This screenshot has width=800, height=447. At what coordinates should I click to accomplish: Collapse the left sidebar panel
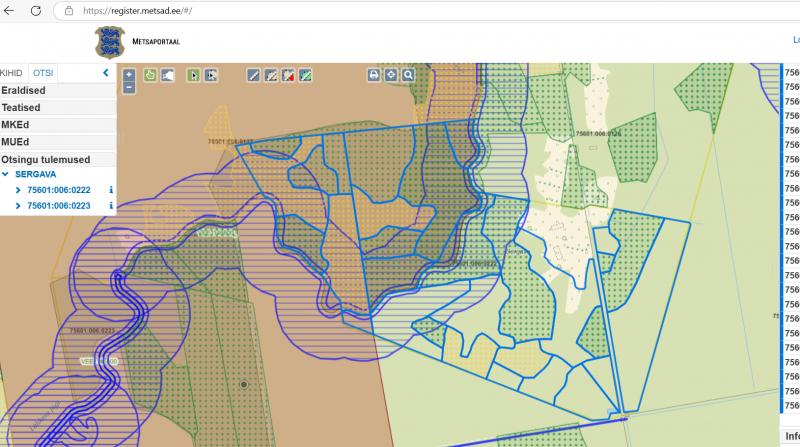[x=106, y=73]
